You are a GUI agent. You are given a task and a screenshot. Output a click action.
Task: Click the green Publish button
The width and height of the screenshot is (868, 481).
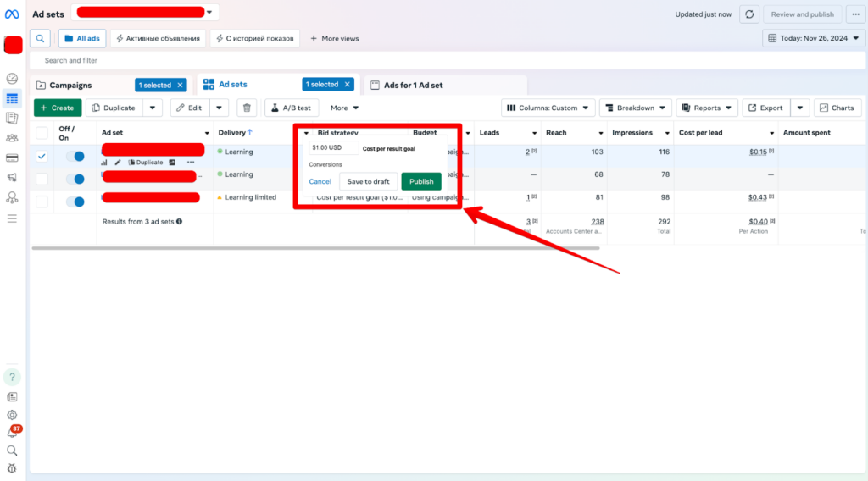click(x=421, y=181)
